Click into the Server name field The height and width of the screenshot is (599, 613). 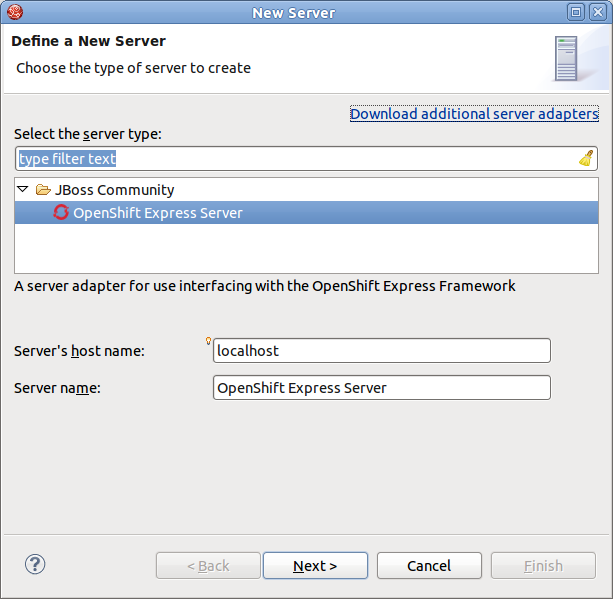381,388
